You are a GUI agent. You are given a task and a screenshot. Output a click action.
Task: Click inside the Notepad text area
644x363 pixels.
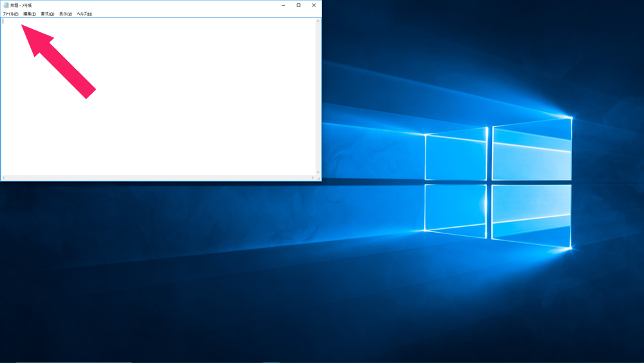click(158, 97)
